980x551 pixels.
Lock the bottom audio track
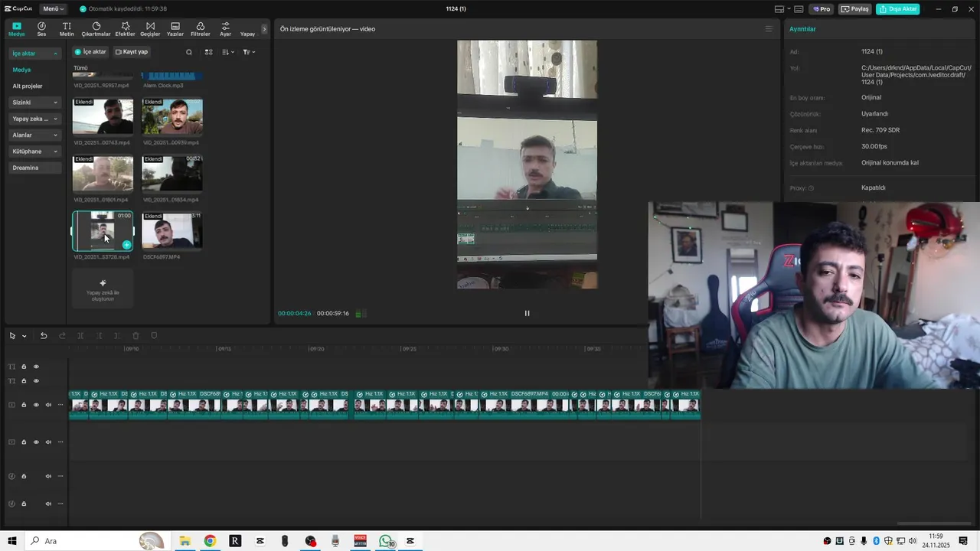pyautogui.click(x=24, y=504)
